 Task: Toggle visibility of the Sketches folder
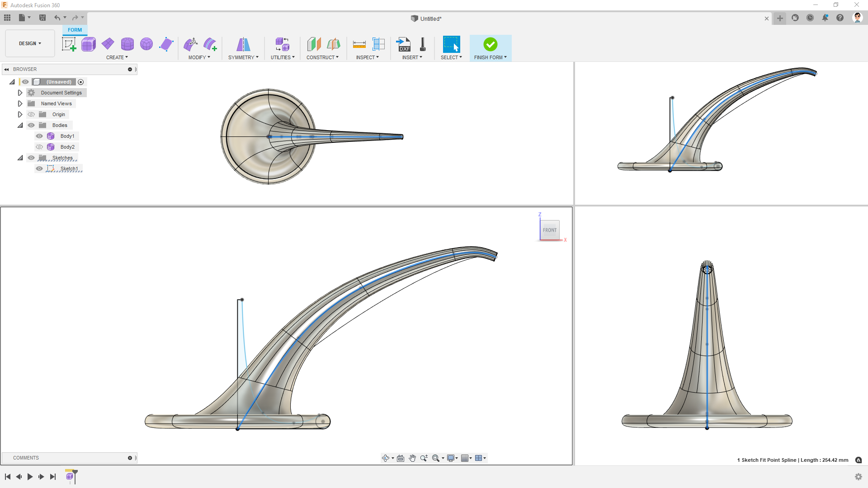(x=31, y=158)
